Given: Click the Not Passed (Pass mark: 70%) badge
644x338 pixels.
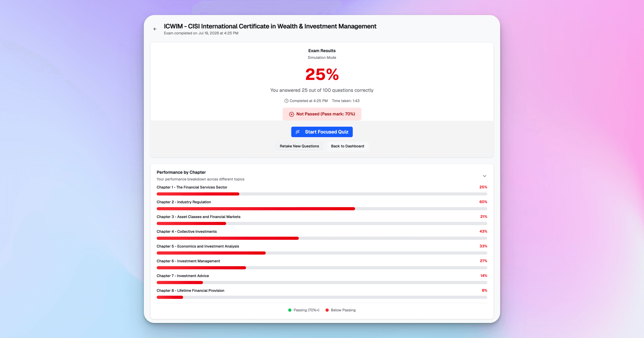Looking at the screenshot, I should coord(322,114).
